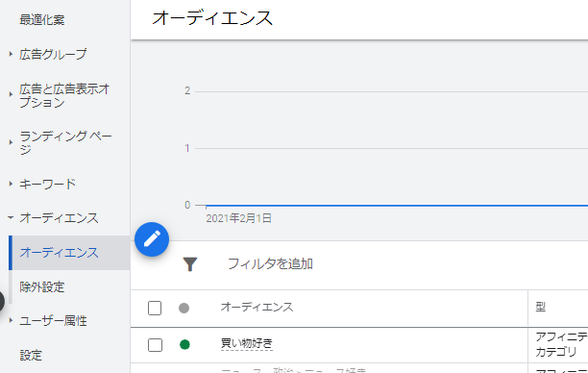Sort by the 型 column header

click(540, 307)
